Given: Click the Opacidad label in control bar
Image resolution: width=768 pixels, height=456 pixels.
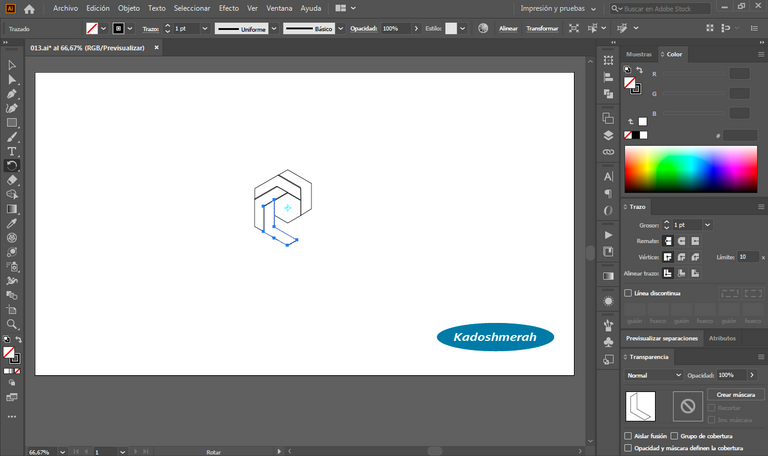Looking at the screenshot, I should point(363,28).
